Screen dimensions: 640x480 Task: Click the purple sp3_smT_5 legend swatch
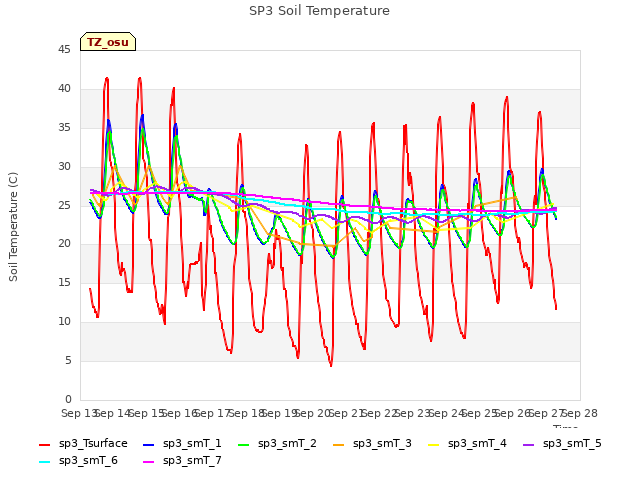pyautogui.click(x=528, y=444)
